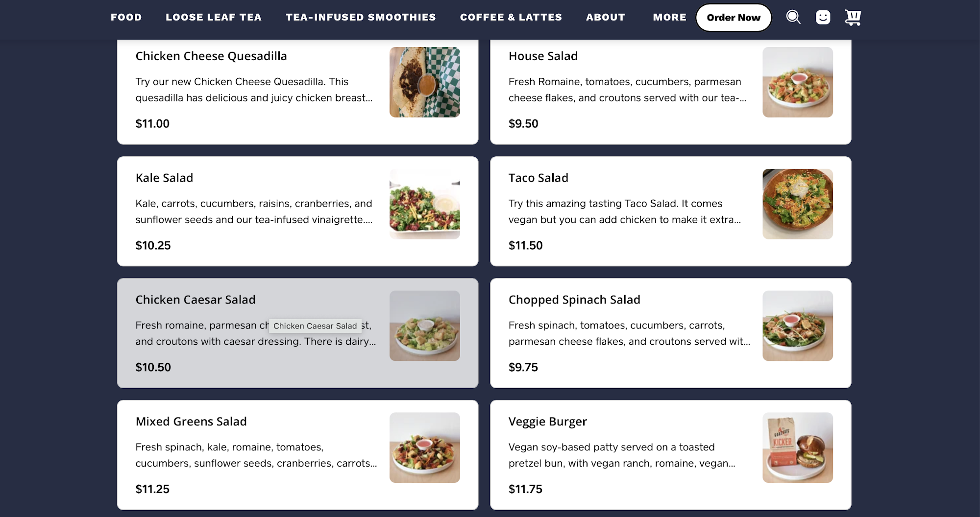980x517 pixels.
Task: Click the Order Now button
Action: pos(734,18)
